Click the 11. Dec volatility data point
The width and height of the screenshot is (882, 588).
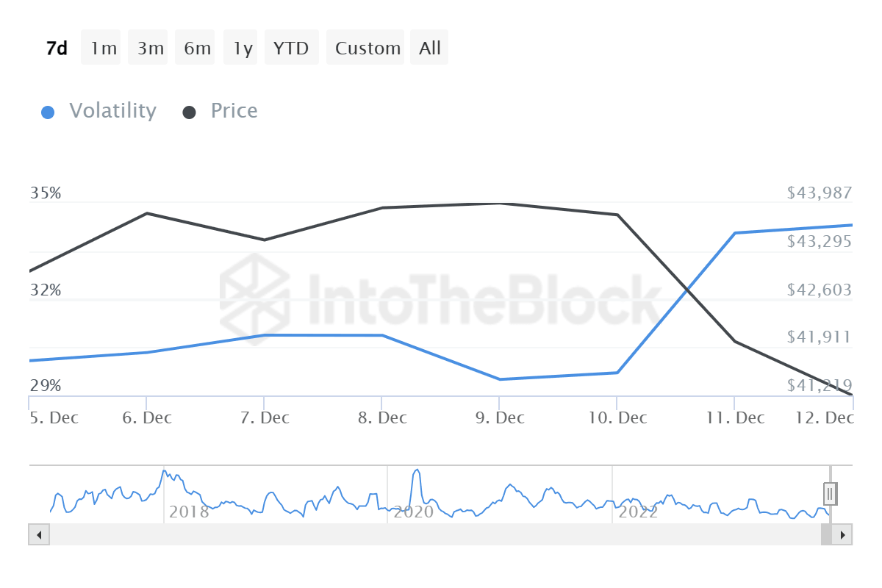735,233
